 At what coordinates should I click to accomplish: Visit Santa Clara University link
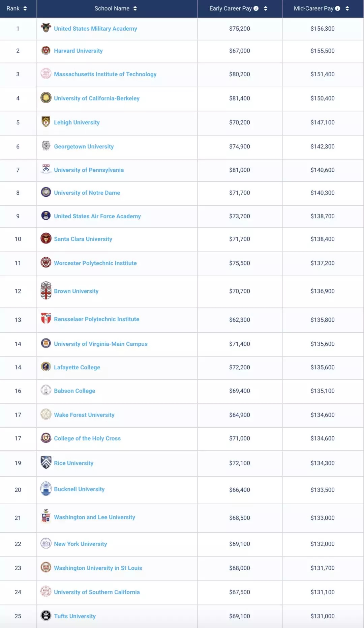click(x=83, y=239)
